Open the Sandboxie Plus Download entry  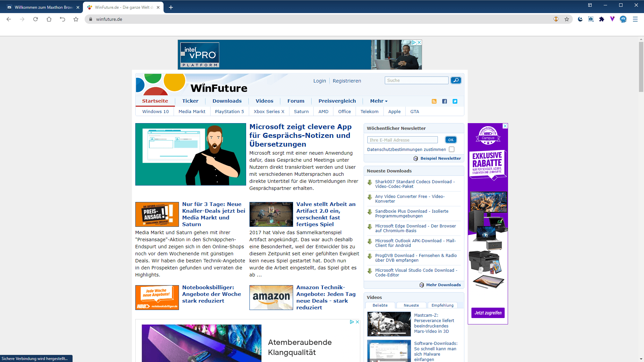pos(412,214)
